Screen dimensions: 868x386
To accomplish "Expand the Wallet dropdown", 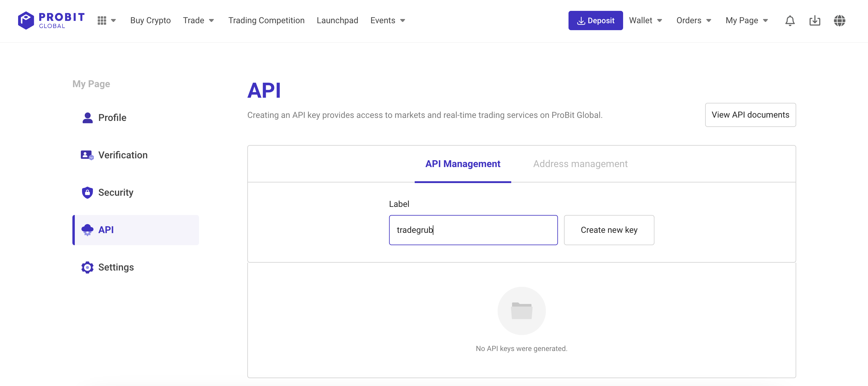I will [x=645, y=21].
